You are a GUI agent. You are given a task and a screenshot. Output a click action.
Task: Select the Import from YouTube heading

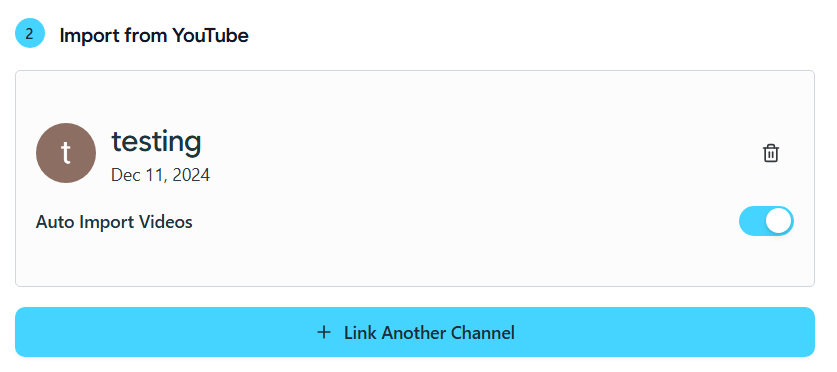point(154,36)
